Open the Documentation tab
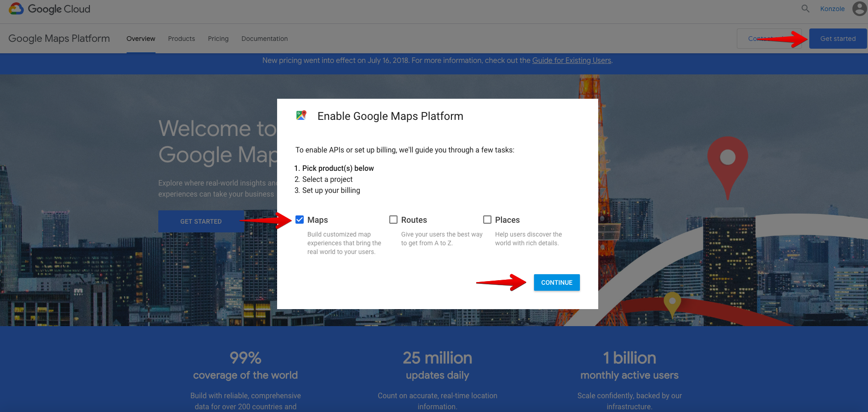This screenshot has width=868, height=412. (x=265, y=39)
